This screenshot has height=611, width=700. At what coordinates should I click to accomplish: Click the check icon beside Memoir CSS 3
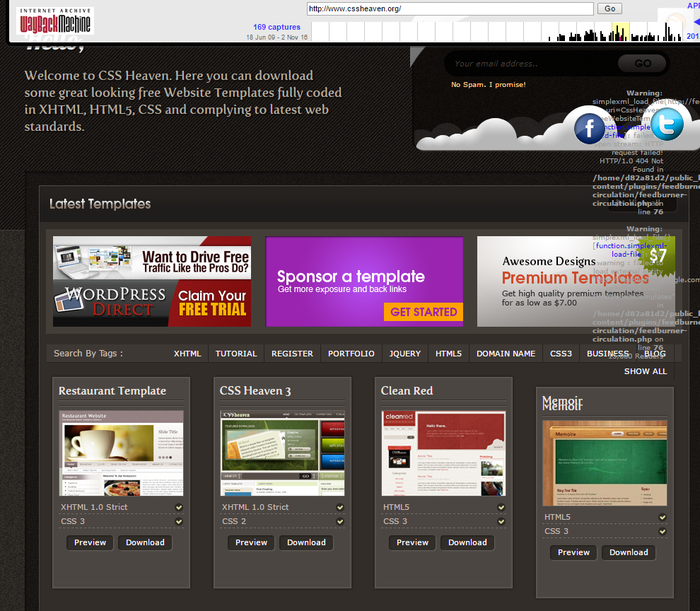[663, 532]
